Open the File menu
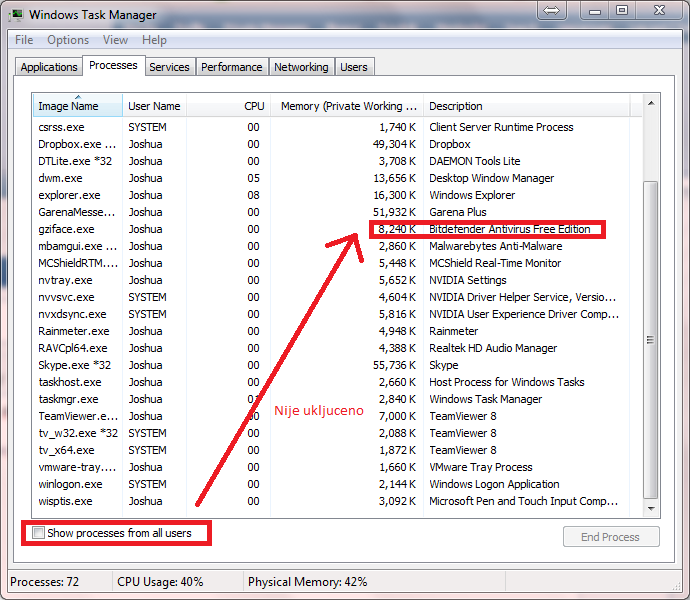Screen dimensions: 690x600 (x=24, y=40)
